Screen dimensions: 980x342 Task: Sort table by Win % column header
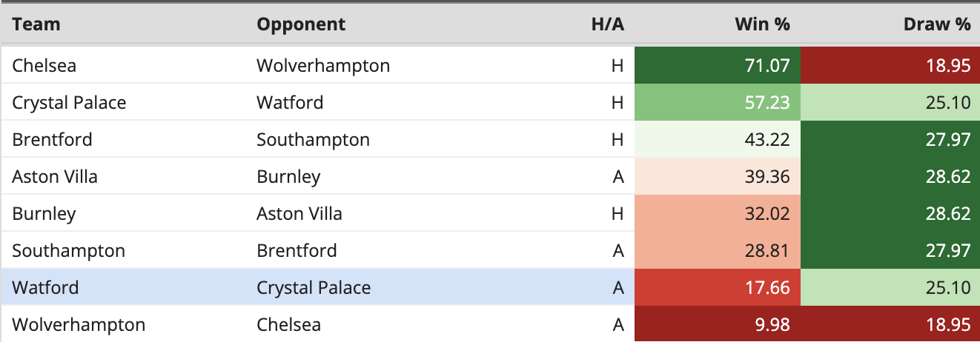(x=762, y=24)
